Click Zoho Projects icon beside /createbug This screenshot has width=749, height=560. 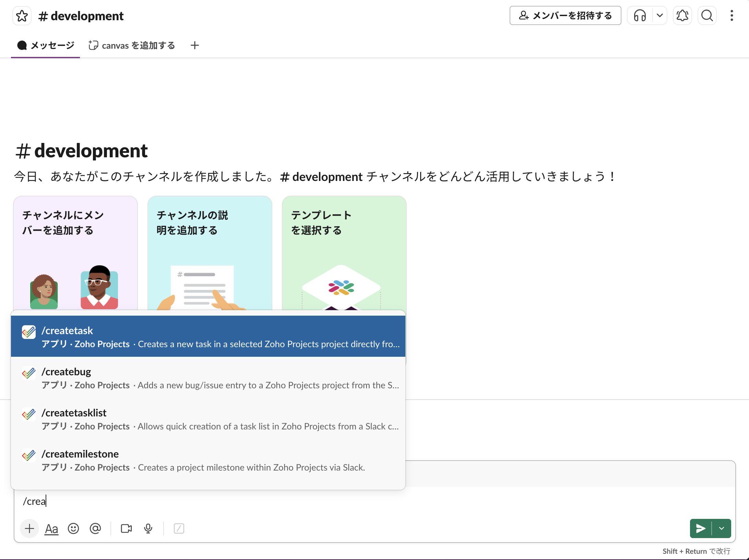(29, 373)
